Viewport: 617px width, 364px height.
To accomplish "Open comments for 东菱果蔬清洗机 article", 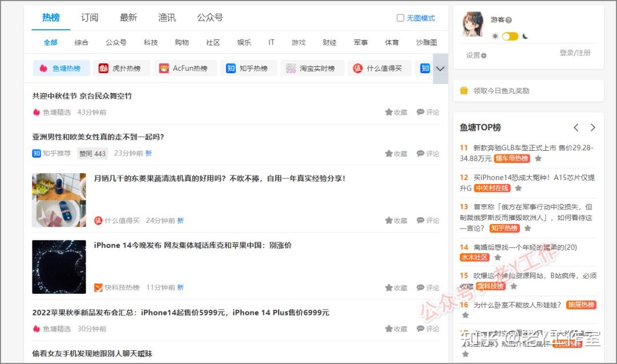I will point(428,221).
